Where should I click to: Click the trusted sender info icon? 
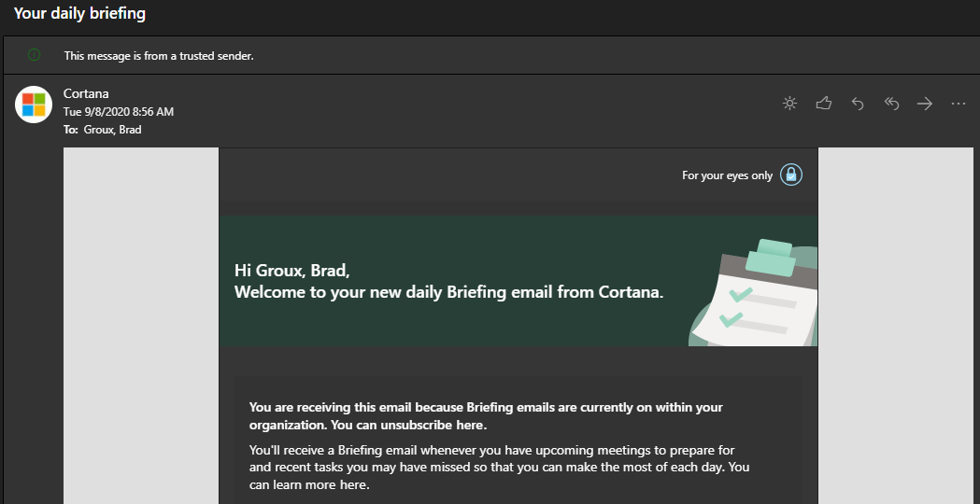pyautogui.click(x=35, y=55)
